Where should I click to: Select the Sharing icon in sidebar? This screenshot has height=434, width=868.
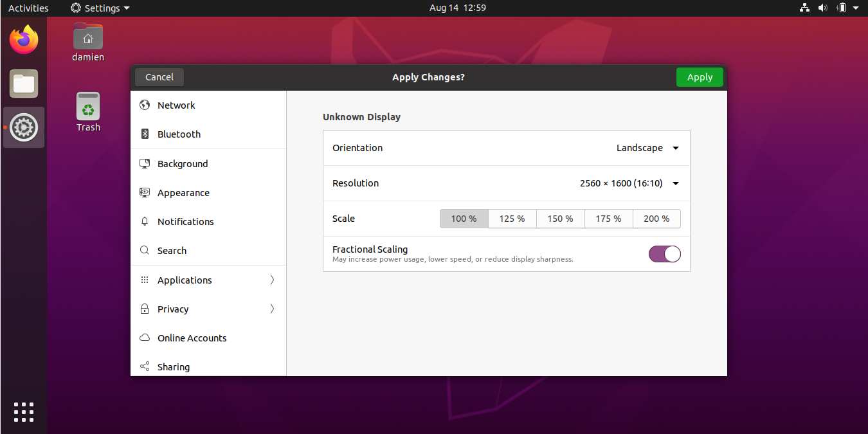tap(145, 366)
